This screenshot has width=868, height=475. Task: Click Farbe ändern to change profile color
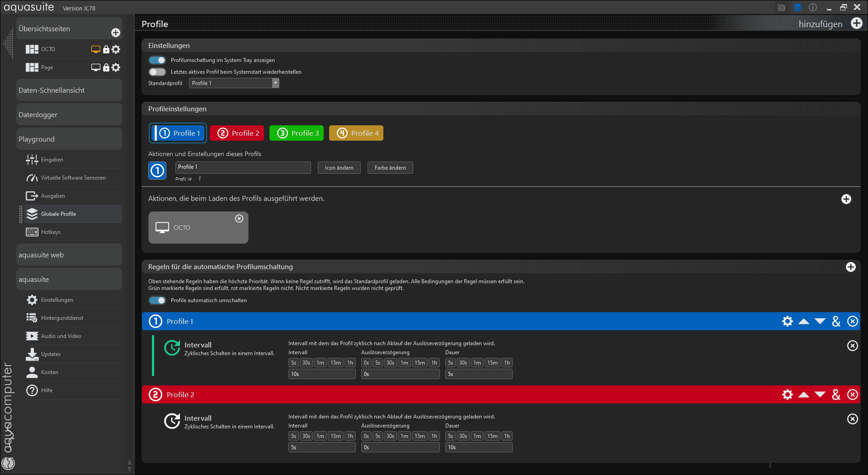point(390,168)
